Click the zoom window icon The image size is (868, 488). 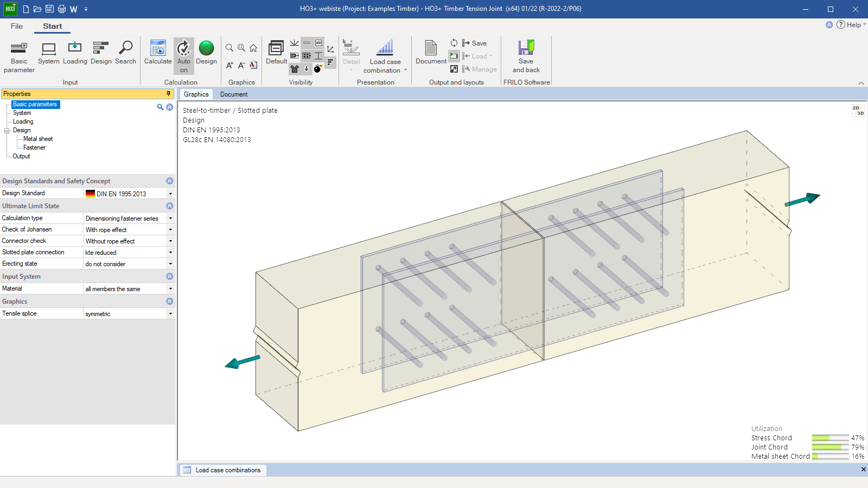coord(241,48)
